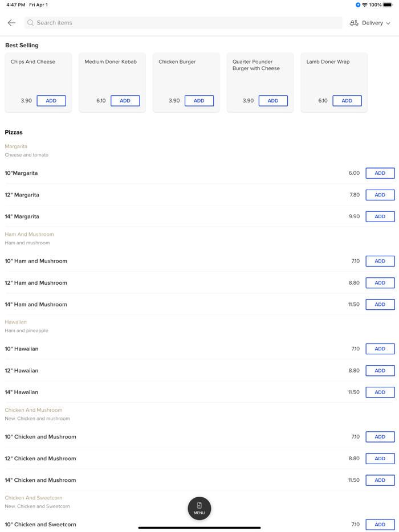Select the Chicken And Mushroom category heading
The height and width of the screenshot is (532, 399).
coord(34,410)
